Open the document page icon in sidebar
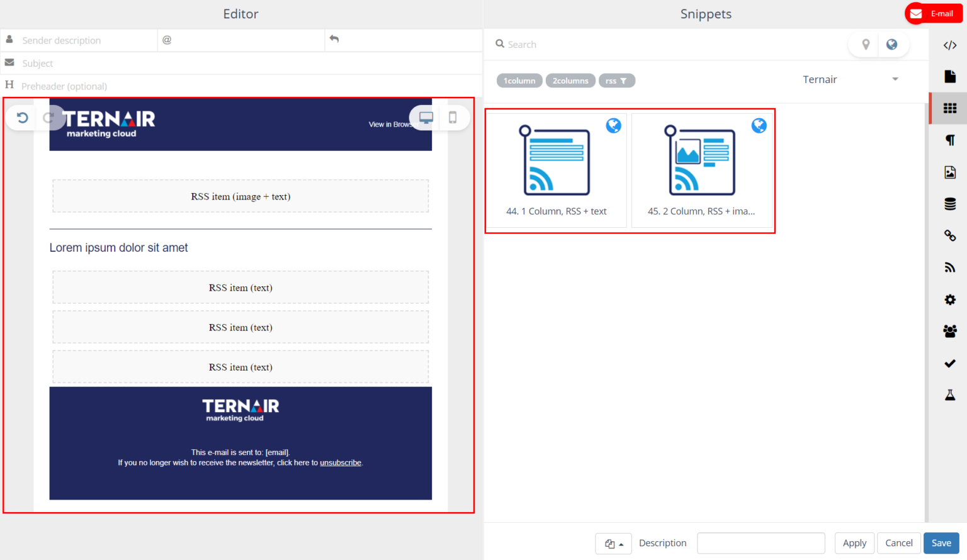Screen dimensions: 967x560 [950, 77]
